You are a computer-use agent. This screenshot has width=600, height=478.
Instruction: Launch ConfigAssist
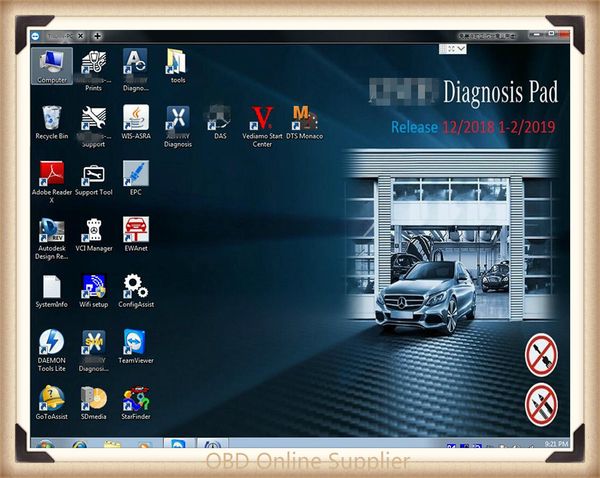click(x=136, y=291)
